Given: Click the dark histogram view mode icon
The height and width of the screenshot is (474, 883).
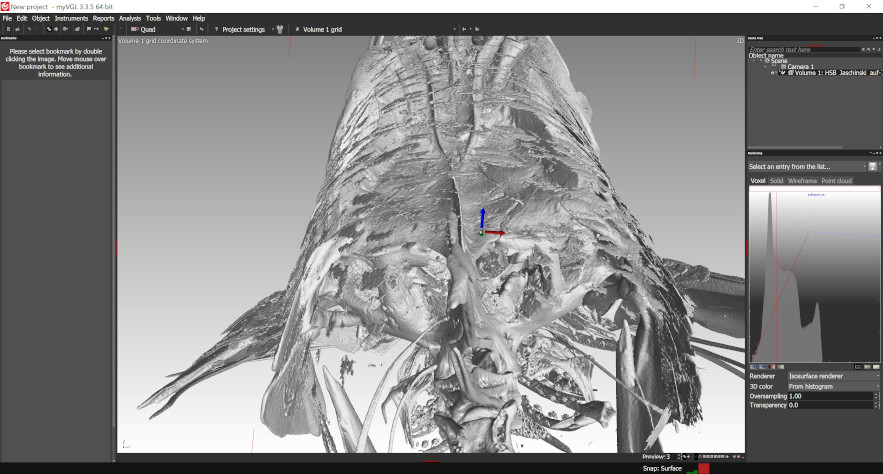Looking at the screenshot, I should pos(858,367).
